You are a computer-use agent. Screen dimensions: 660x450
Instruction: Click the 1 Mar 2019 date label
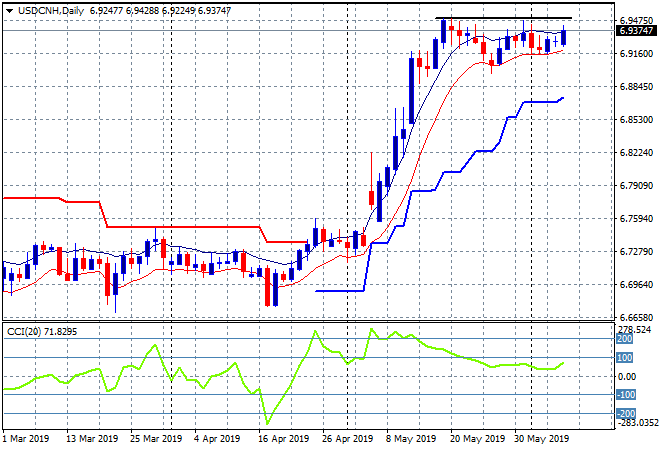(26, 439)
